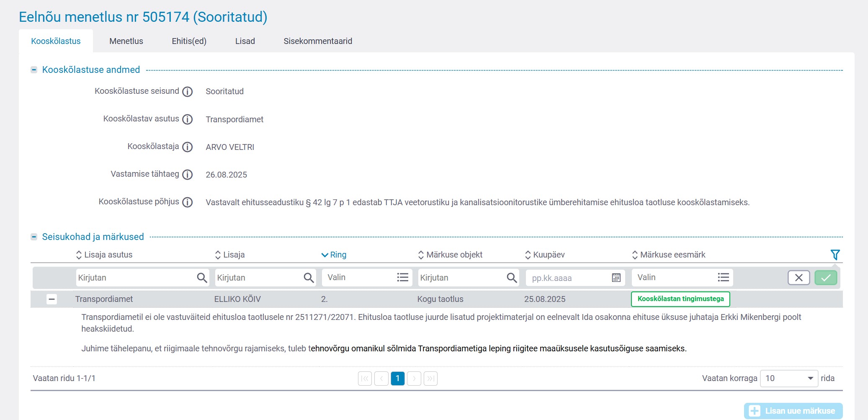The height and width of the screenshot is (420, 868).
Task: Click info icon beside Kooskõlastav asutus
Action: pyautogui.click(x=188, y=119)
